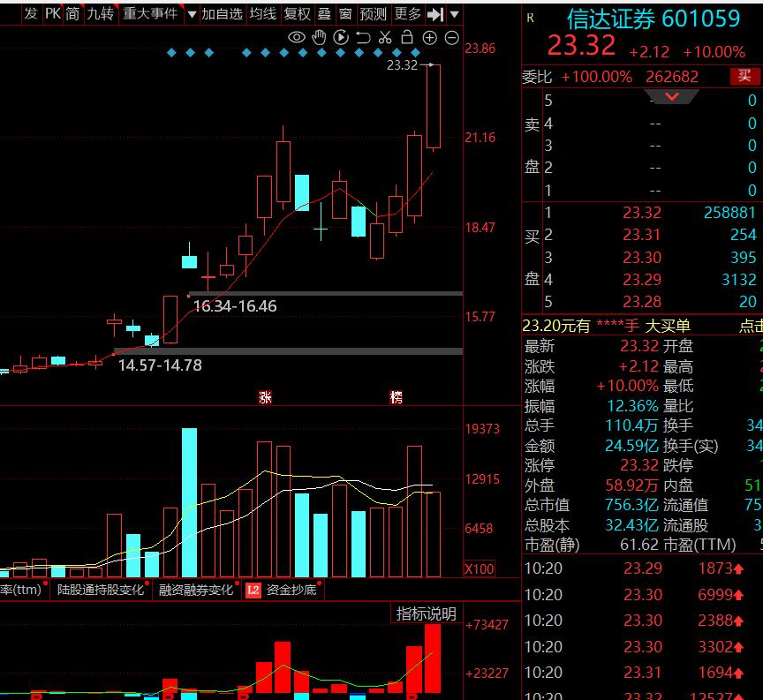This screenshot has width=763, height=700.
Task: Toggle the chart lock icon
Action: tap(407, 37)
